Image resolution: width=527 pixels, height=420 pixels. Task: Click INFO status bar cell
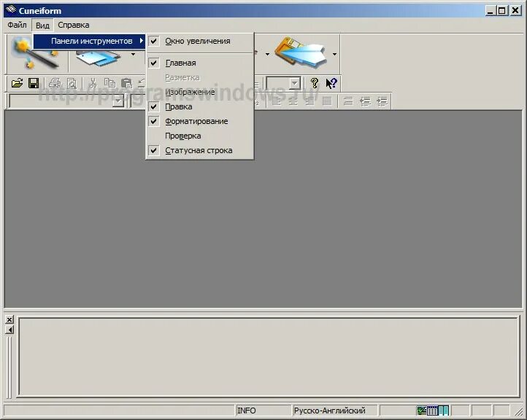click(263, 411)
